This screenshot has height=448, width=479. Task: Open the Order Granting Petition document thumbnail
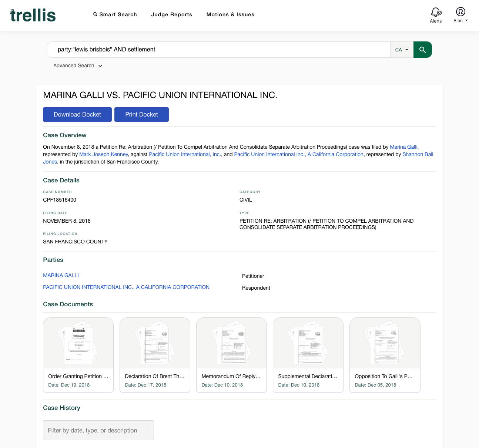[78, 343]
